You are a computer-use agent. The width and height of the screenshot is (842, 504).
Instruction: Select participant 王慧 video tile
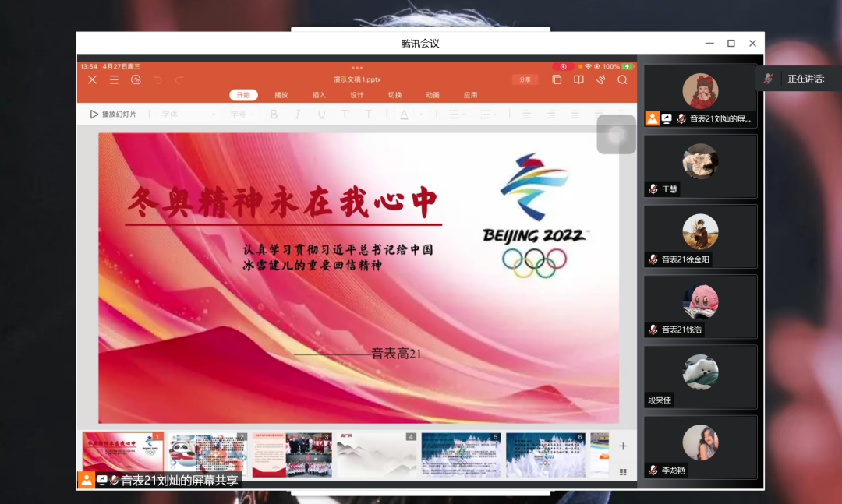[x=700, y=166]
